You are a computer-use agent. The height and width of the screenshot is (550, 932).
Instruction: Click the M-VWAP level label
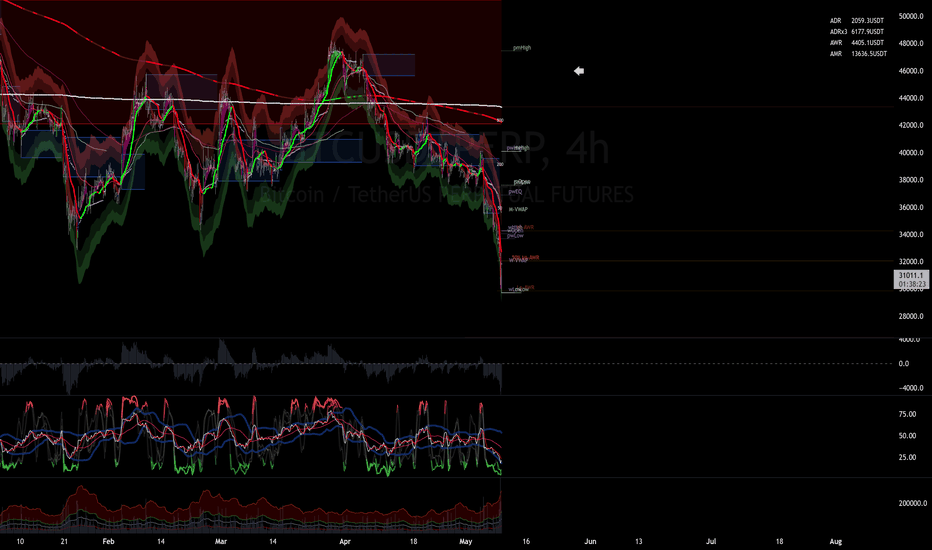click(x=518, y=209)
